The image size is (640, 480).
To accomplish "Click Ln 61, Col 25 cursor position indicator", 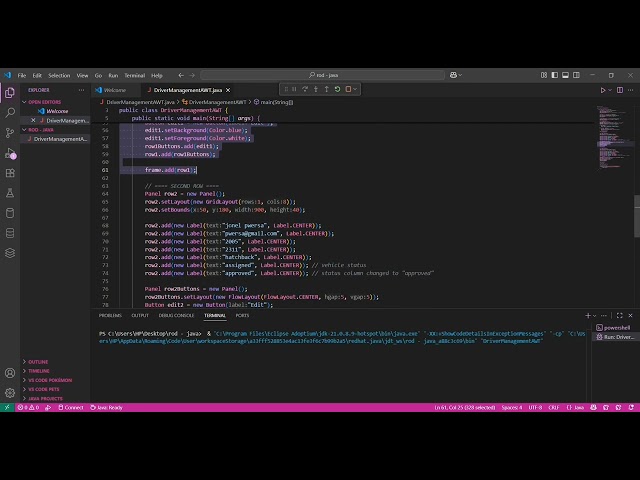I will click(x=464, y=407).
